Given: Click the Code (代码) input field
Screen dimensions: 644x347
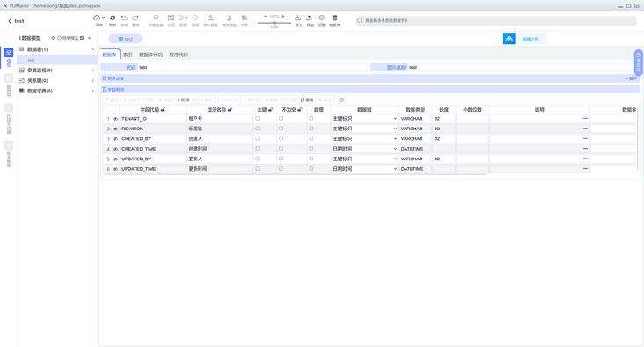Looking at the screenshot, I should point(252,67).
